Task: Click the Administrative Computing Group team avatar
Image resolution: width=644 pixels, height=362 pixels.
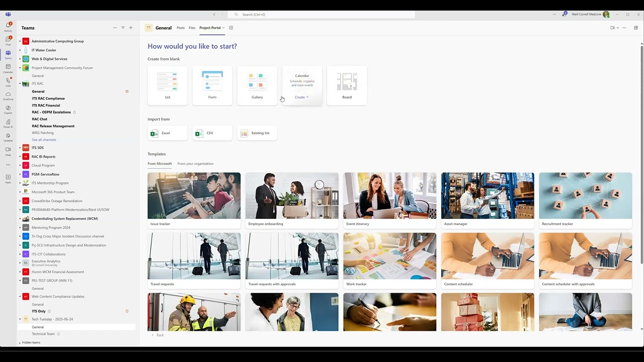Action: click(x=26, y=41)
